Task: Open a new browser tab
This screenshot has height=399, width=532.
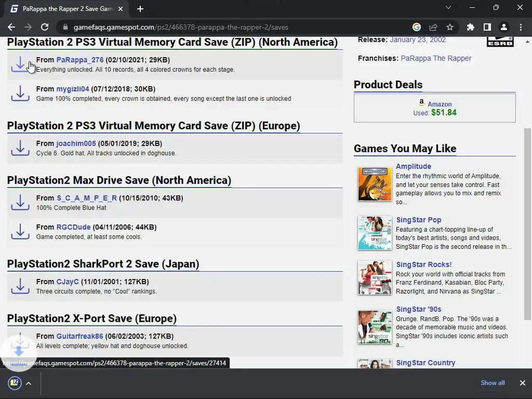Action: 140,9
